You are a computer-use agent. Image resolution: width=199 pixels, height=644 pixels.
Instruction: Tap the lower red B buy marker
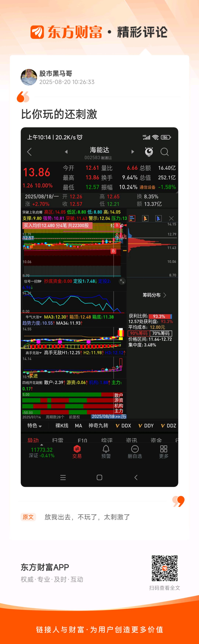click(113, 251)
